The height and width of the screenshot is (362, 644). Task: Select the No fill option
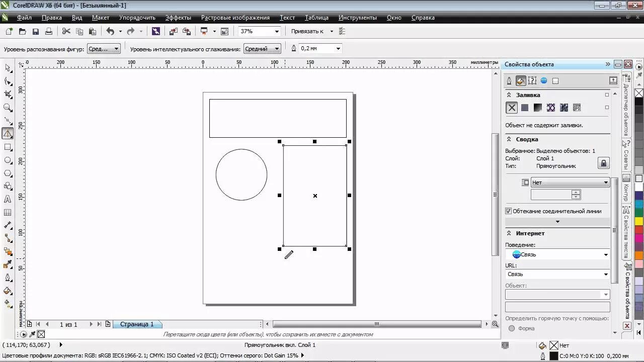click(x=512, y=108)
